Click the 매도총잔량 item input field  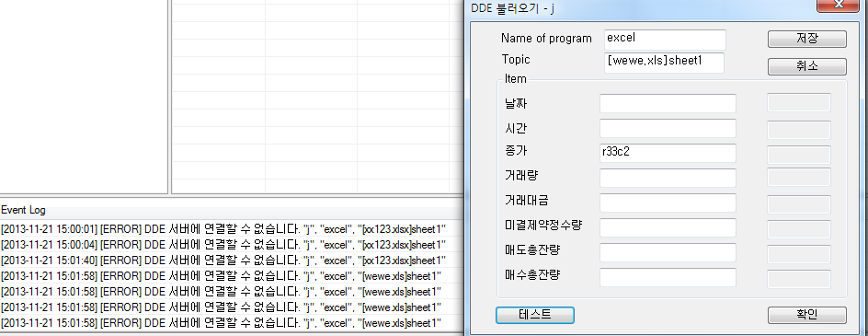pos(668,252)
